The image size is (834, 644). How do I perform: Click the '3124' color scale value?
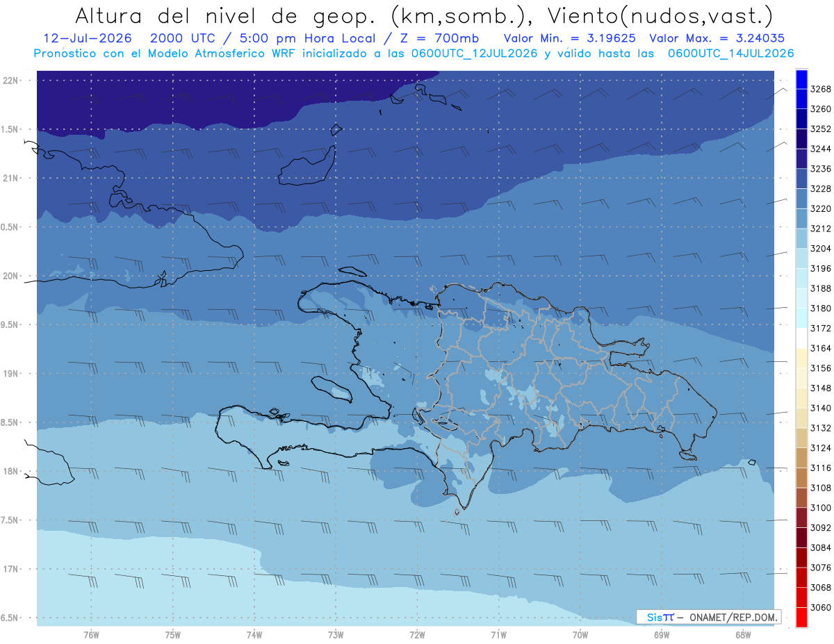click(x=821, y=448)
